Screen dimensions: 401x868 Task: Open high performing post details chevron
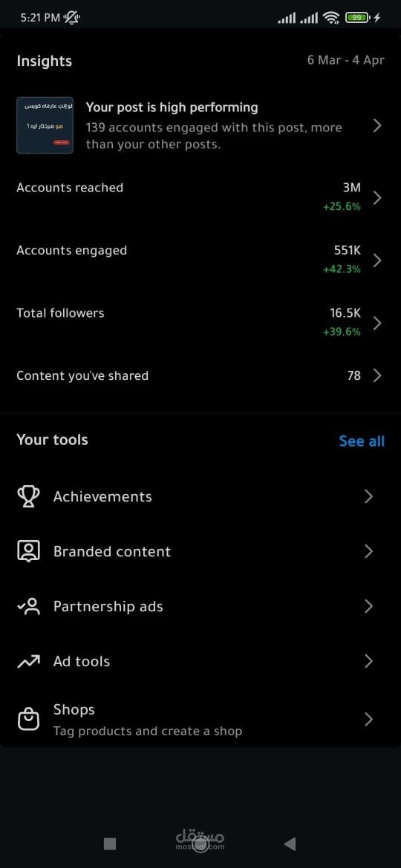(x=377, y=125)
